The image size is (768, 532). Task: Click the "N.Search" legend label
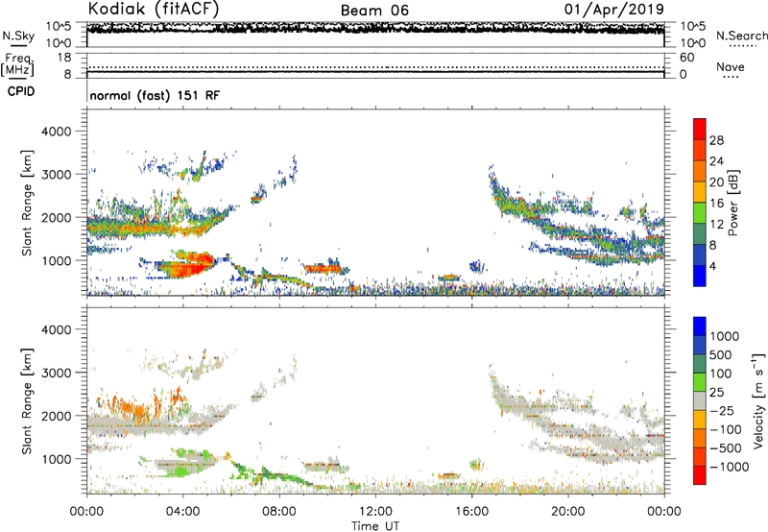tap(741, 36)
